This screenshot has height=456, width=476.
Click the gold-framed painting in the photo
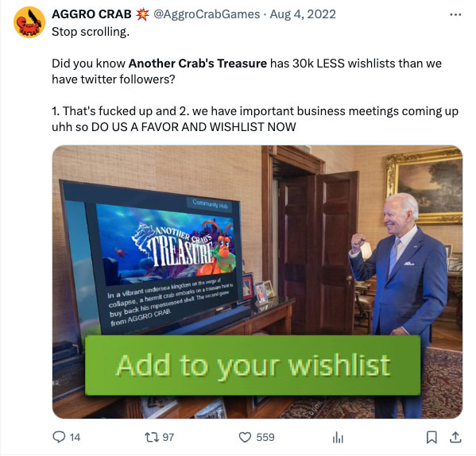pyautogui.click(x=425, y=185)
